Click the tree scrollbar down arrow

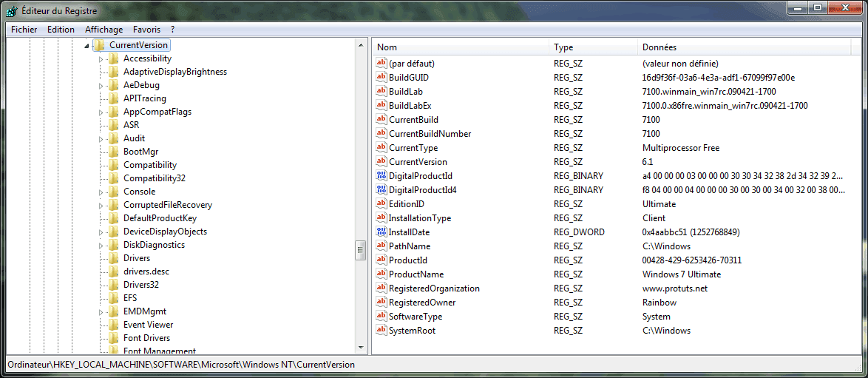(x=360, y=348)
